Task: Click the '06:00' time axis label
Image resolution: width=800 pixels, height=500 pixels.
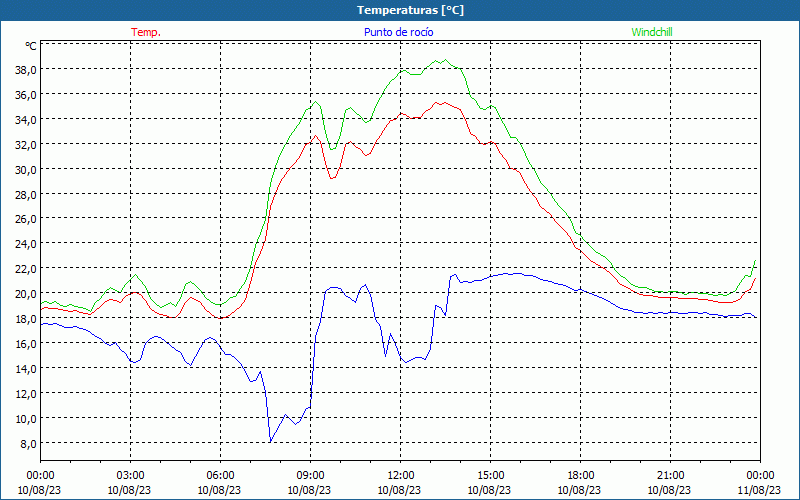Action: coord(220,476)
